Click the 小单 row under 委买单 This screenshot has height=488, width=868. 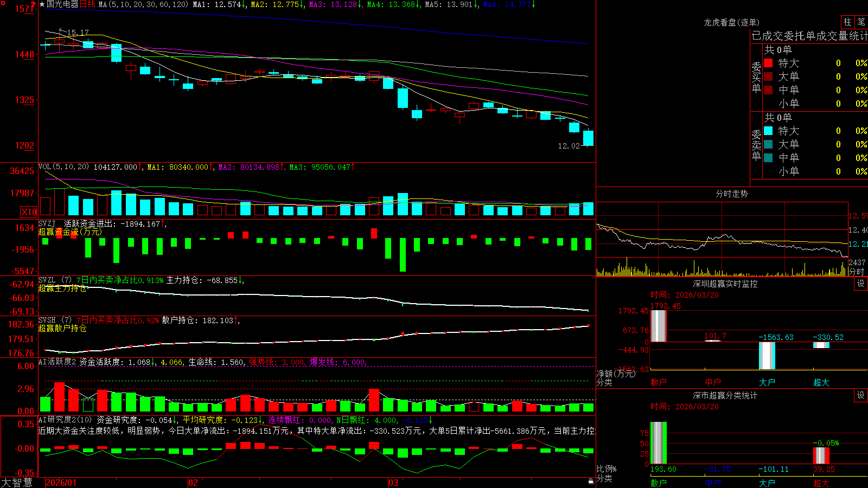click(815, 103)
